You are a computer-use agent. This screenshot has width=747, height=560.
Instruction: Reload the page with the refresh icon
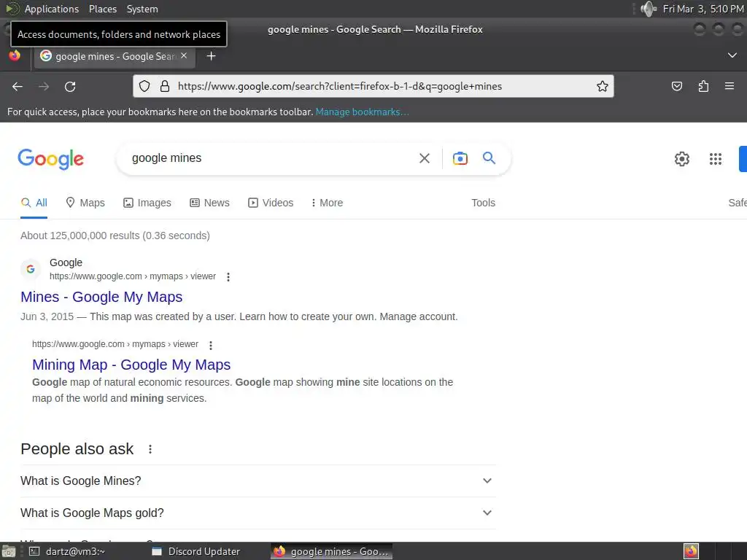pyautogui.click(x=70, y=86)
